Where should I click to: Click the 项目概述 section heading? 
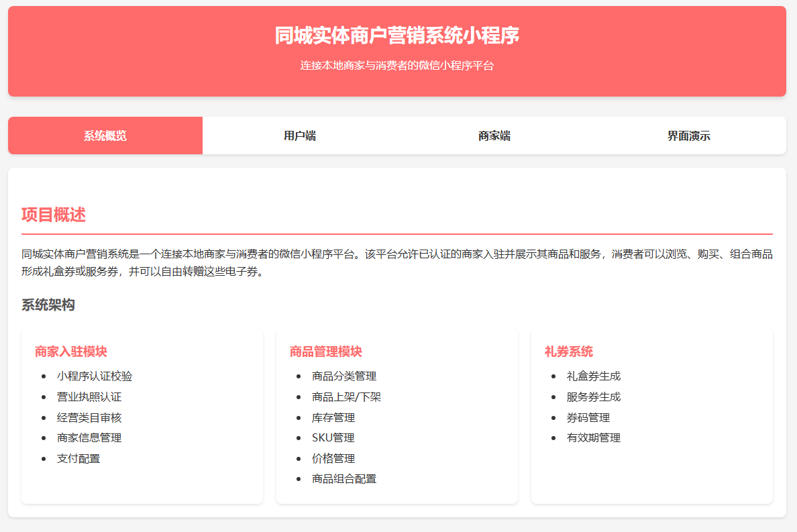pos(54,215)
